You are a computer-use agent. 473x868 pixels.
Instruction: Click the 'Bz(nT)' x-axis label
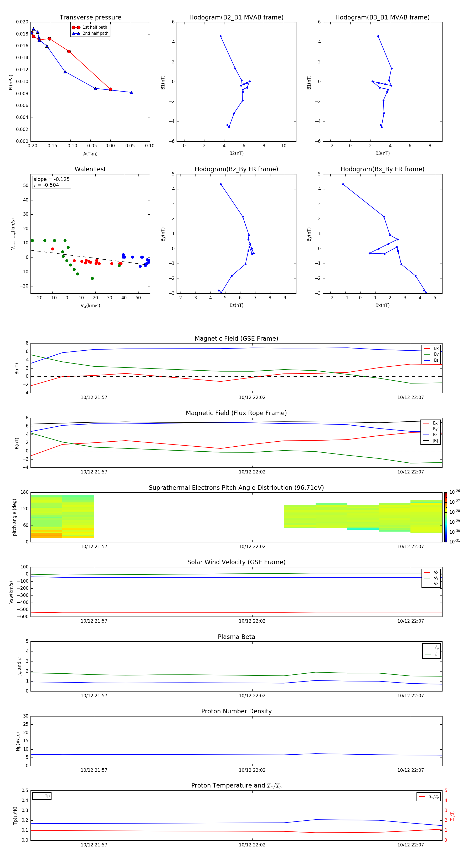click(x=236, y=305)
